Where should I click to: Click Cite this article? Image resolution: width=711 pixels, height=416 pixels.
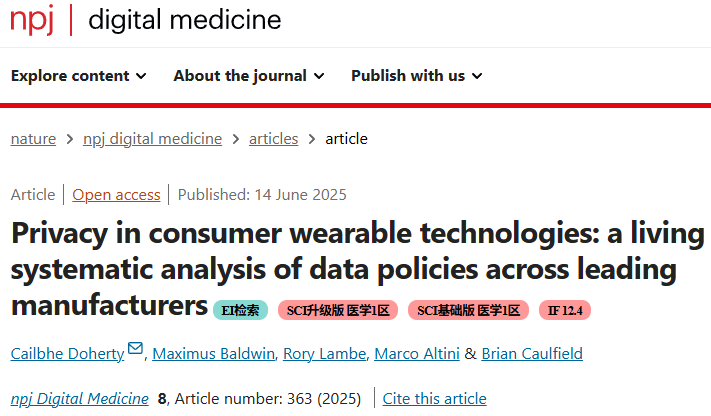coord(434,399)
